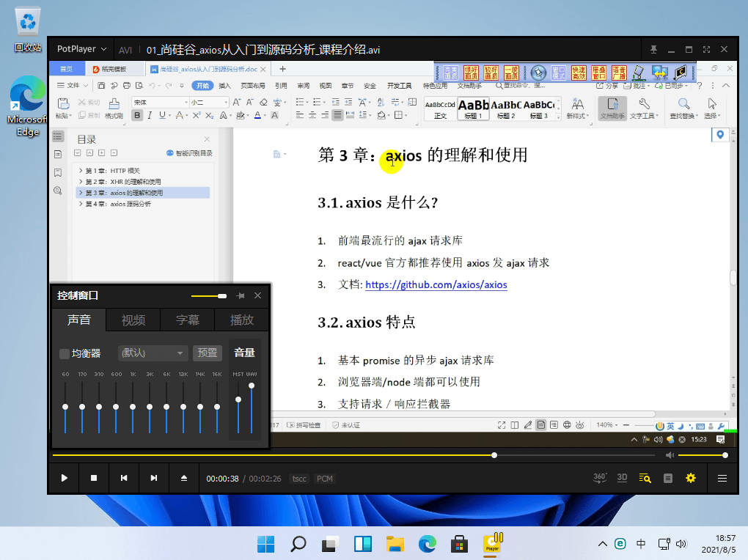
Task: Enable the 均衡器 equalizer checkbox
Action: pos(65,353)
